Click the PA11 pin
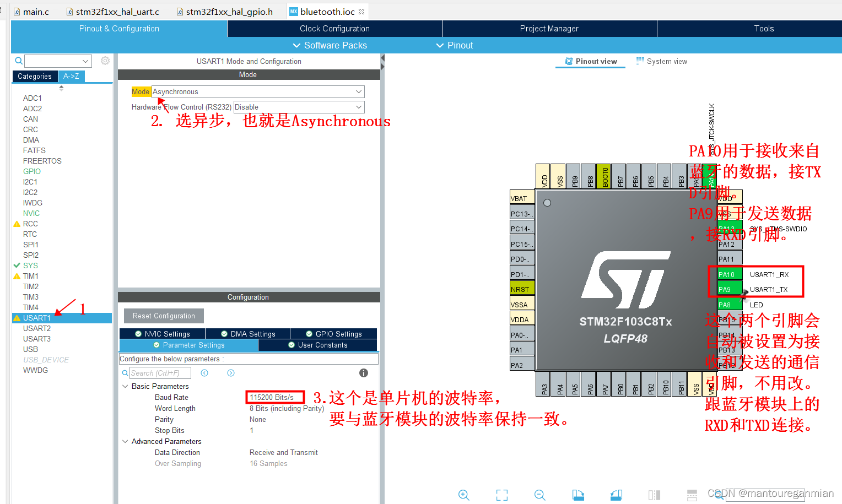Image resolution: width=842 pixels, height=504 pixels. (730, 259)
